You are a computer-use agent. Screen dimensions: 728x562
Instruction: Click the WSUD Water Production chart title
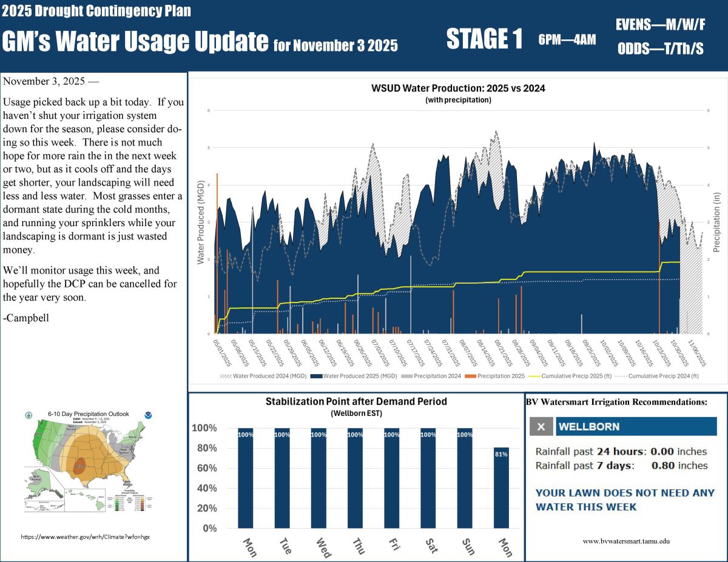tap(458, 88)
